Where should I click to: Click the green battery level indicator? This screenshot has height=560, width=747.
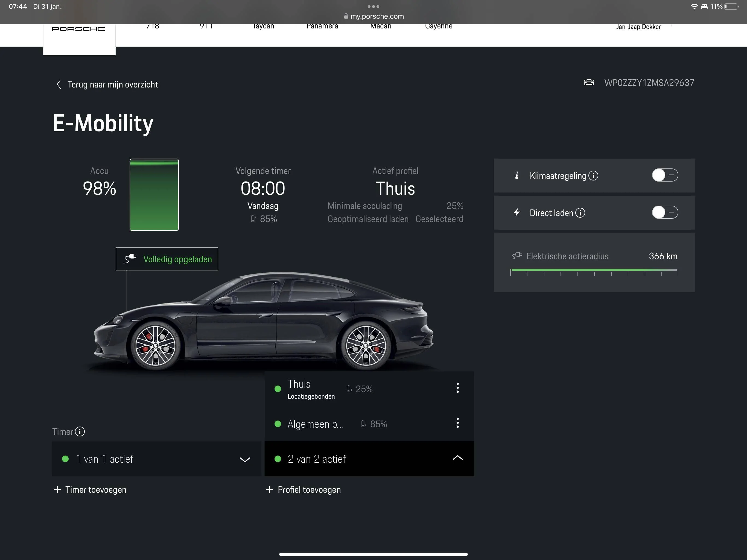tap(154, 194)
